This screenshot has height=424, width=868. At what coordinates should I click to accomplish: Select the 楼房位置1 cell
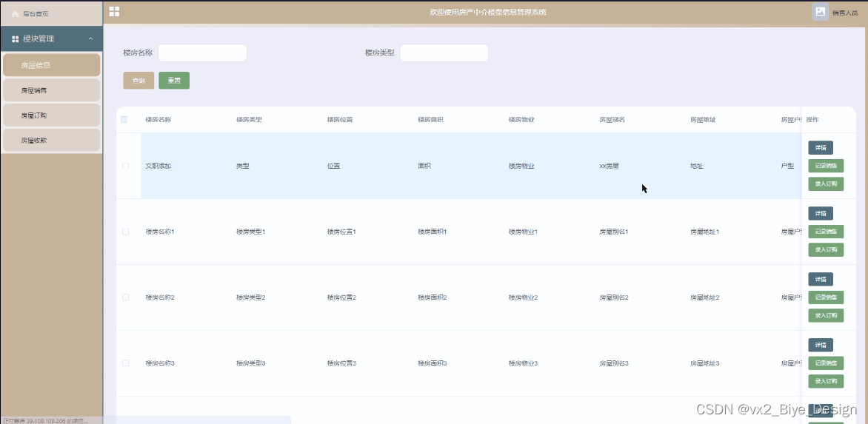341,232
